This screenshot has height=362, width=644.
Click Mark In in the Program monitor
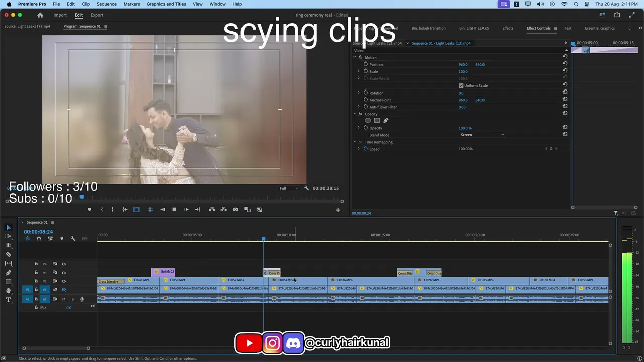pyautogui.click(x=102, y=210)
